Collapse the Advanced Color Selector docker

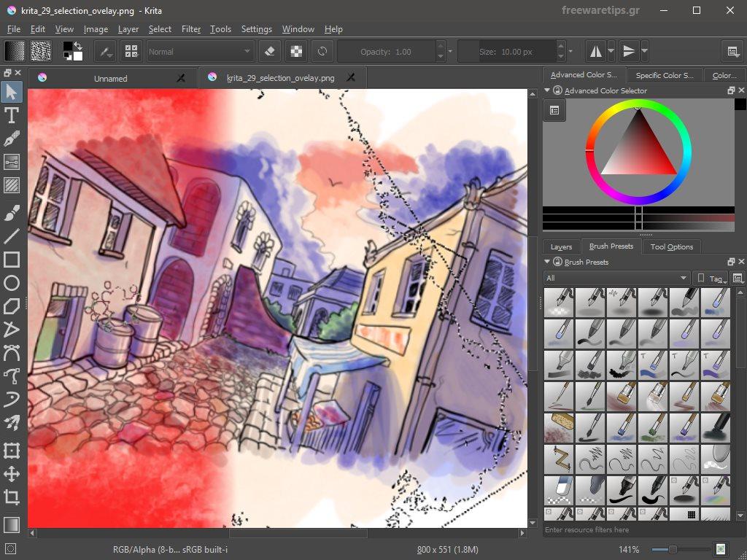pos(548,90)
